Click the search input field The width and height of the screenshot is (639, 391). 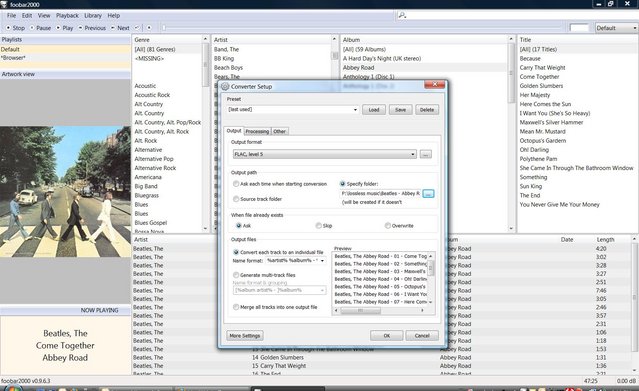pyautogui.click(x=522, y=15)
